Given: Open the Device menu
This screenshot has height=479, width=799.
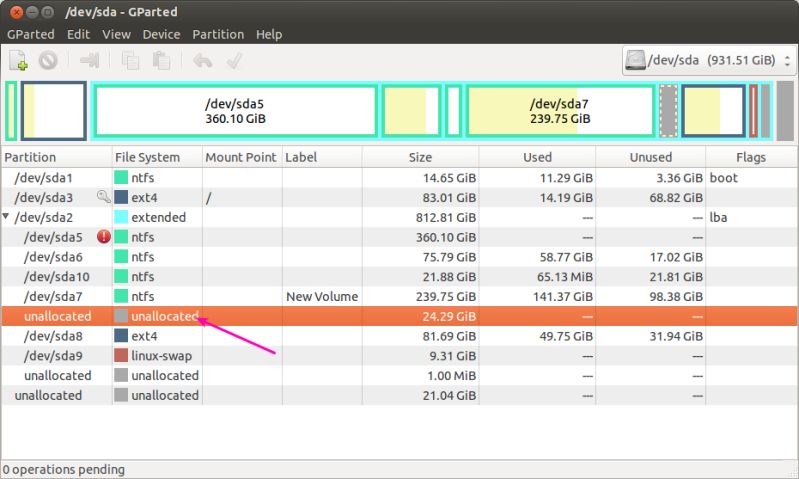Looking at the screenshot, I should [162, 34].
